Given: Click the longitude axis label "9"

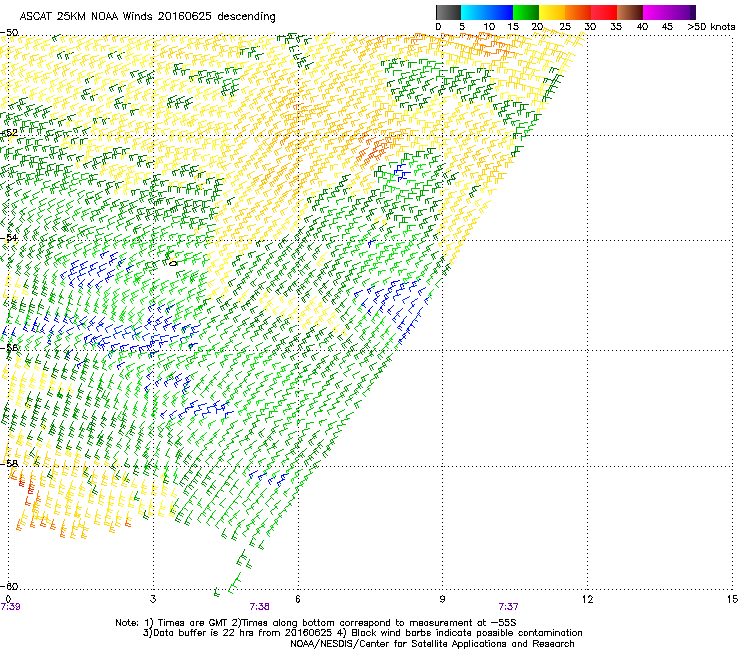Looking at the screenshot, I should point(442,599).
